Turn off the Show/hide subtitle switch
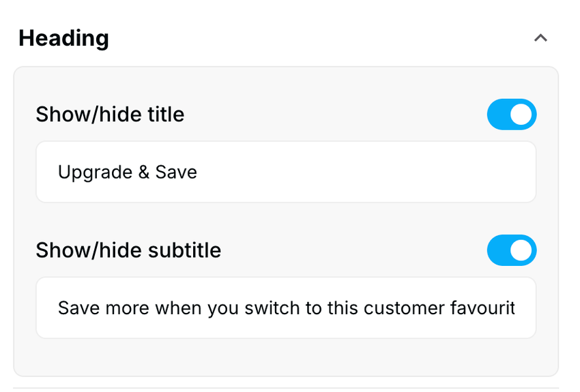This screenshot has width=580, height=392. click(x=512, y=250)
